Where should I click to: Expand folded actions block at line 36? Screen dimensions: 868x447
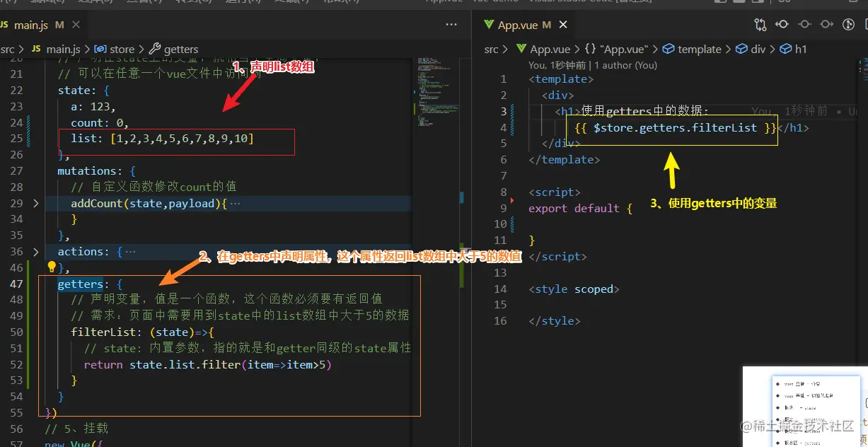(36, 251)
